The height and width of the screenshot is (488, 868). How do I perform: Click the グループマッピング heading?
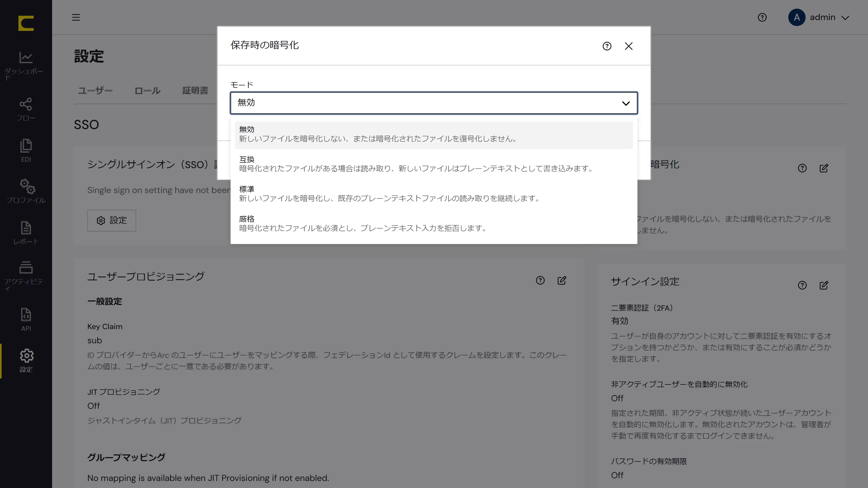(x=126, y=457)
